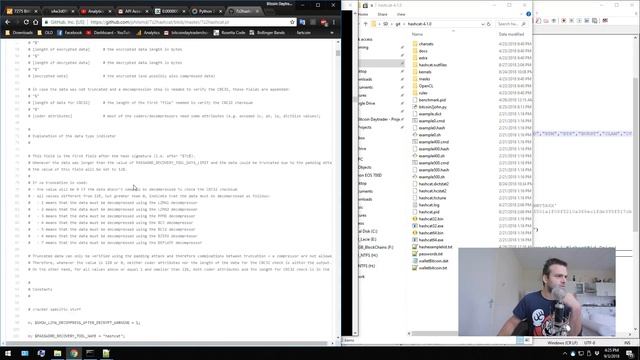This screenshot has height=360, width=640.
Task: Select the hashcat32.bin file
Action: tap(431, 219)
